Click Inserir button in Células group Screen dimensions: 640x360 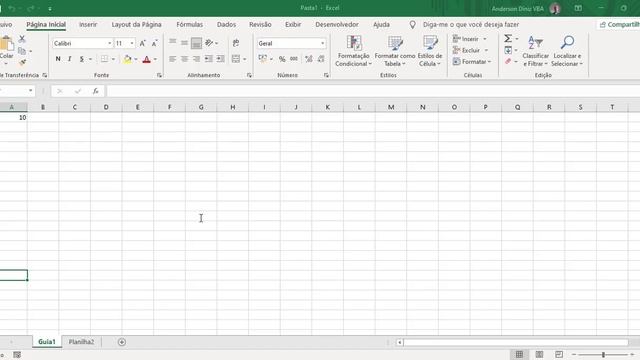[469, 39]
